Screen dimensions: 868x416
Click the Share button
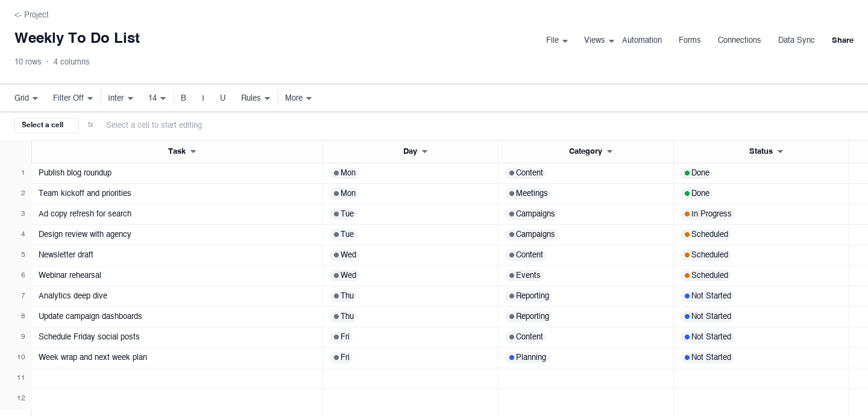click(843, 40)
